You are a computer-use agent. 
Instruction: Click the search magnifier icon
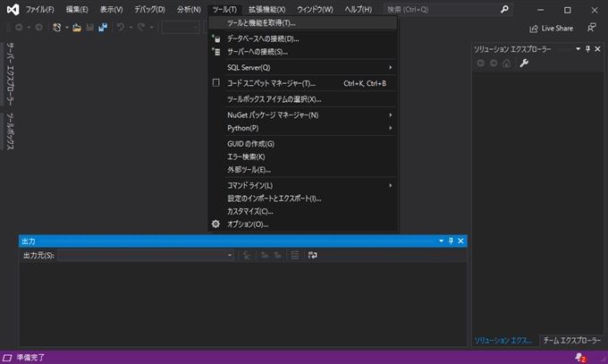[504, 9]
